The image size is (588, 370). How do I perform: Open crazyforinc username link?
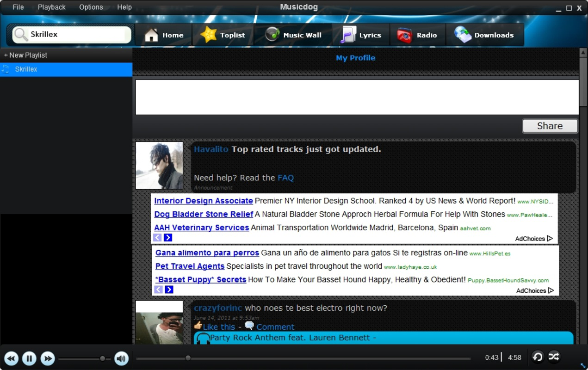pyautogui.click(x=218, y=308)
